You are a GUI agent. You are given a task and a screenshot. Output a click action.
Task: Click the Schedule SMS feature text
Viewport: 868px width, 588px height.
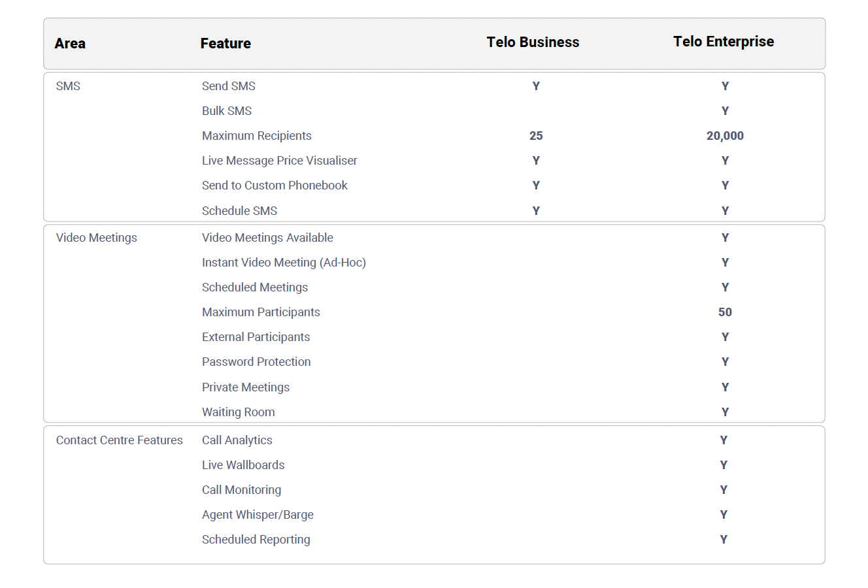pos(239,211)
